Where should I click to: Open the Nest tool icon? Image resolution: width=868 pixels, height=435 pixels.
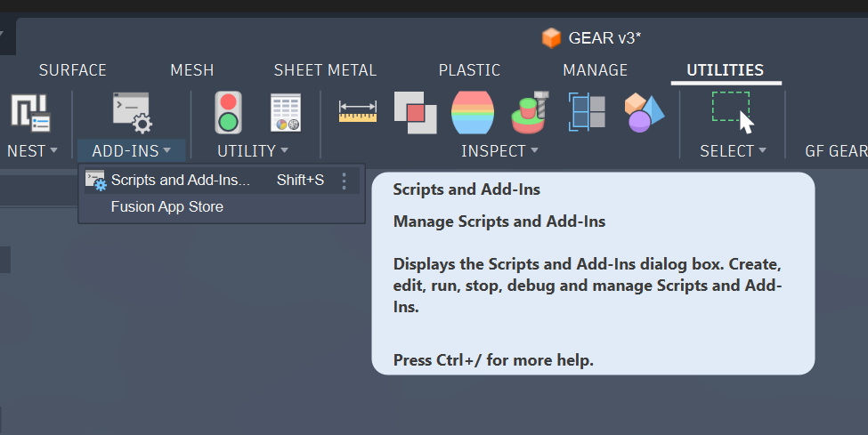click(30, 113)
